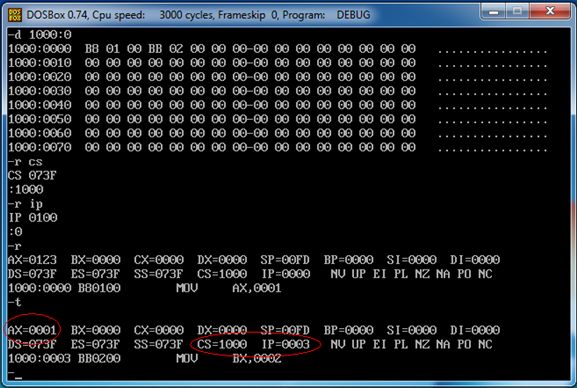This screenshot has height=388, width=577.
Task: Click the '-r cs' command line
Action: (x=25, y=162)
